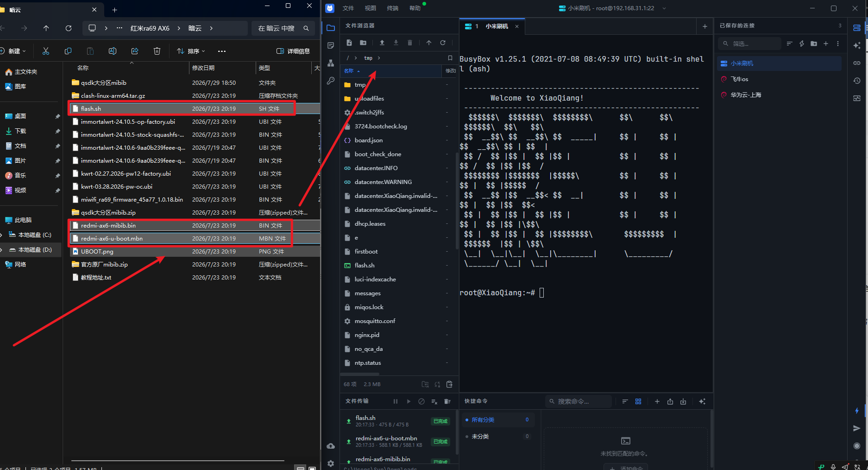The height and width of the screenshot is (470, 868).
Task: Open the notes panel icon in left sidebar
Action: pos(330,45)
